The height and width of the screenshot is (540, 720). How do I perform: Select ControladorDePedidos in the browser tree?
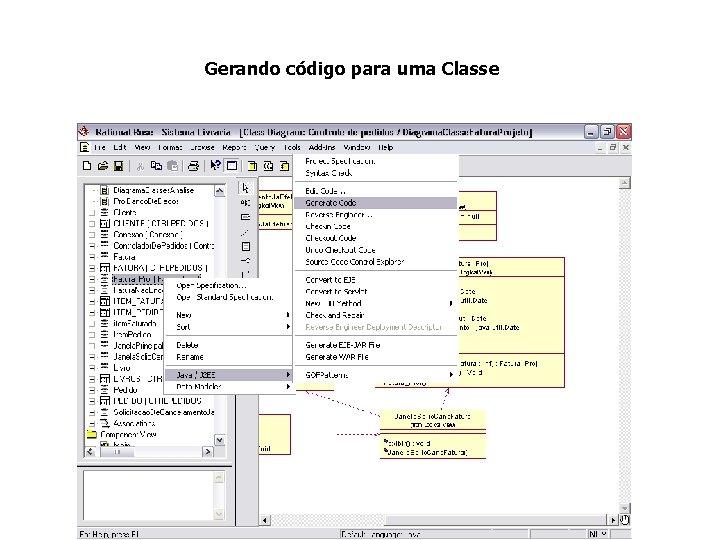pos(163,246)
